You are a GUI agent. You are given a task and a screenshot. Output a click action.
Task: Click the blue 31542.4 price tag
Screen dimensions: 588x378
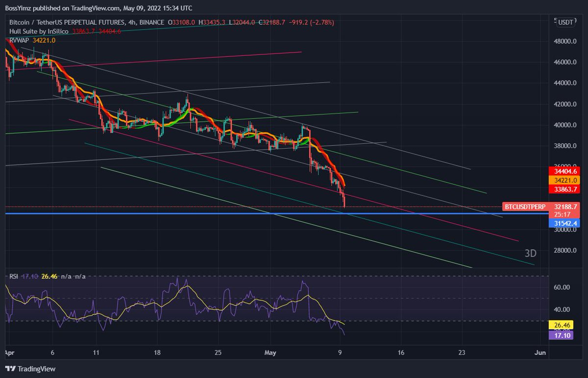pyautogui.click(x=565, y=223)
